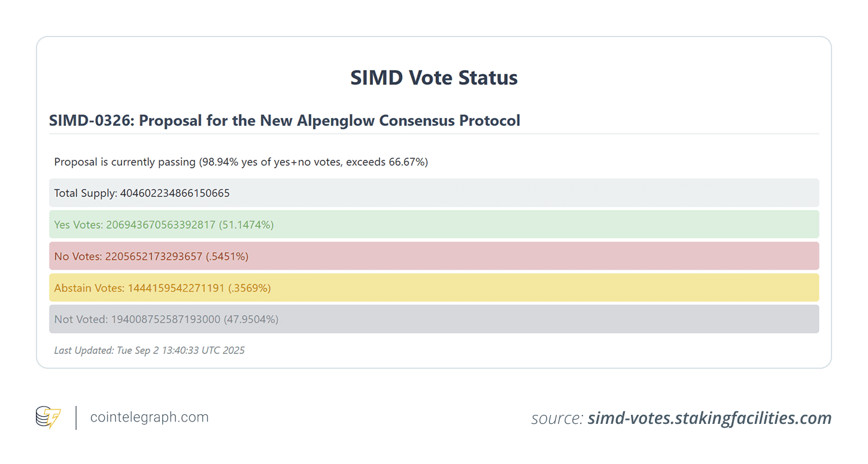868x464 pixels.
Task: Click the Total Supply number 404602234866150665
Action: (x=175, y=193)
